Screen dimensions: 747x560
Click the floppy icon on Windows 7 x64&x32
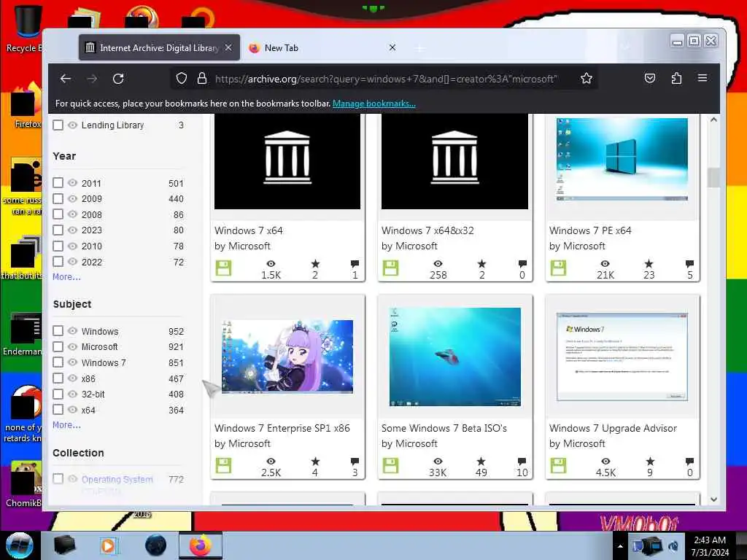[x=391, y=268]
